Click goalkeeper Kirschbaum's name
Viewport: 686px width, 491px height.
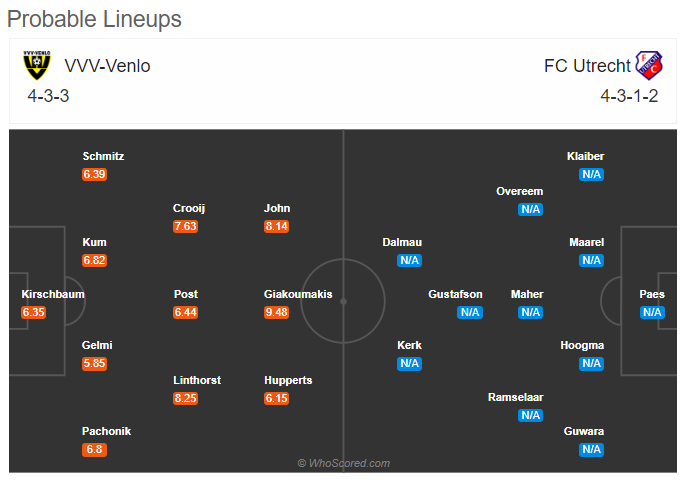pos(53,294)
